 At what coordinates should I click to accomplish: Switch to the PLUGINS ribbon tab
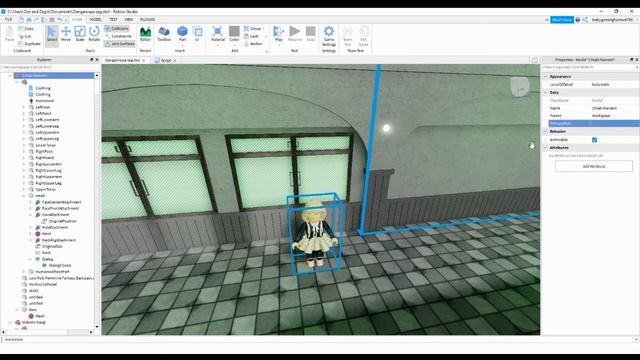tap(147, 20)
